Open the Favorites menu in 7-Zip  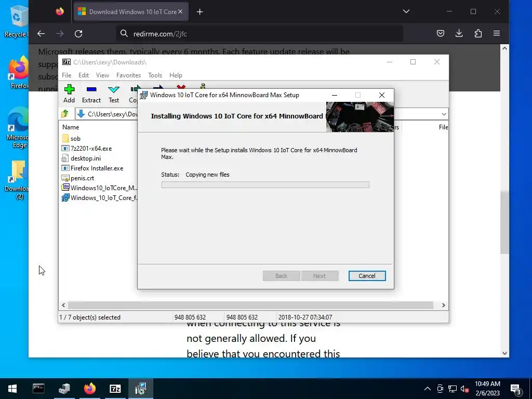coord(128,75)
